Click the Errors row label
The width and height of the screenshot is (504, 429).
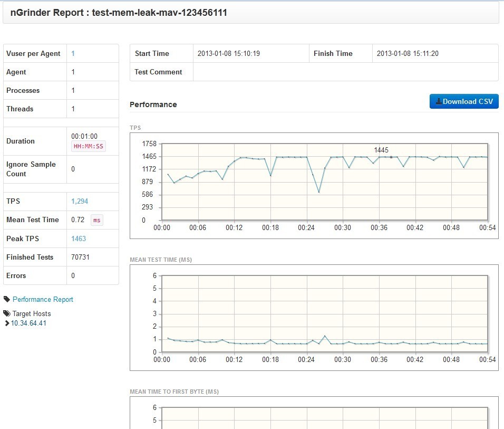pyautogui.click(x=16, y=275)
